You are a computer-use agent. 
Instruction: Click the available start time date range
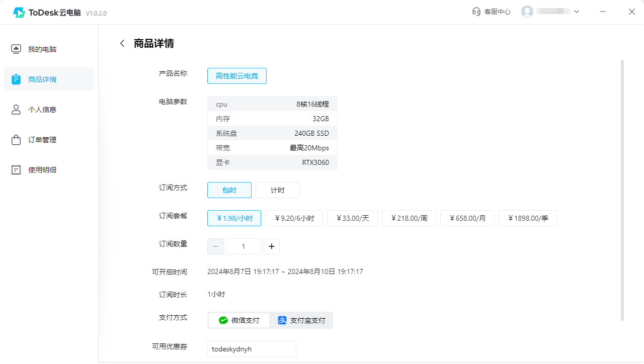[285, 271]
